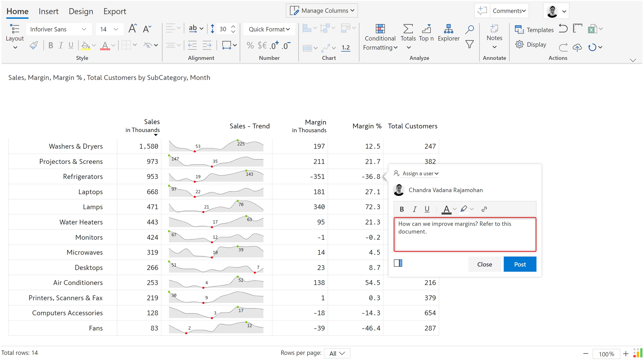
Task: Click the format painter icon
Action: (34, 45)
